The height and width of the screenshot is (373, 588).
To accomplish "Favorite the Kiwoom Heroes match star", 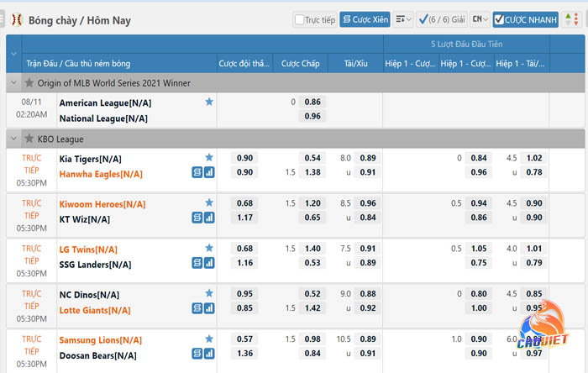I will pyautogui.click(x=209, y=202).
